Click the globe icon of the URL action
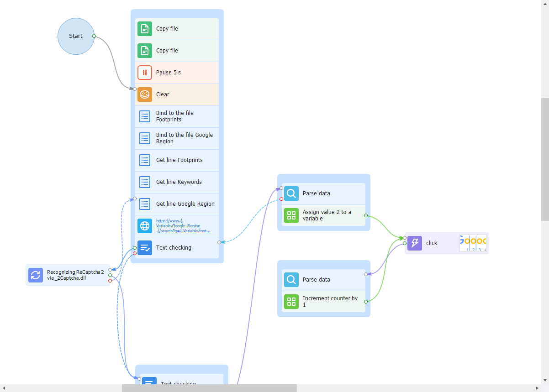The width and height of the screenshot is (549, 392). pos(145,226)
